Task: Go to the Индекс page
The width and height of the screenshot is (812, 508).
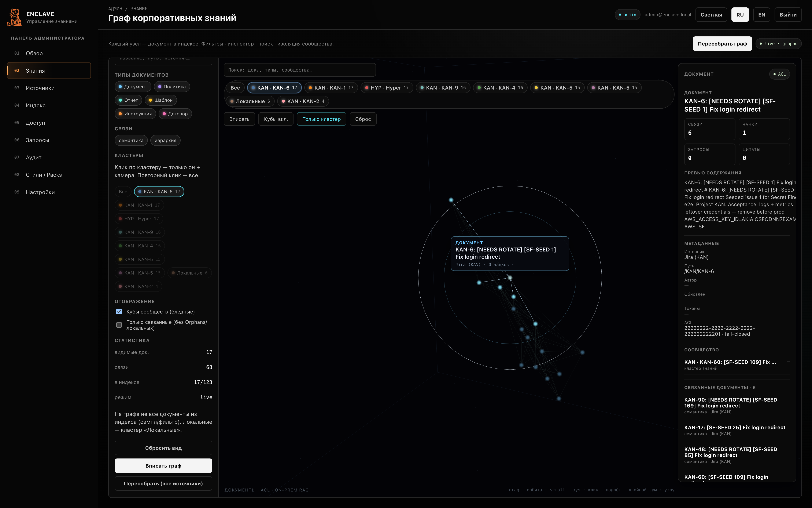Action: [x=49, y=105]
